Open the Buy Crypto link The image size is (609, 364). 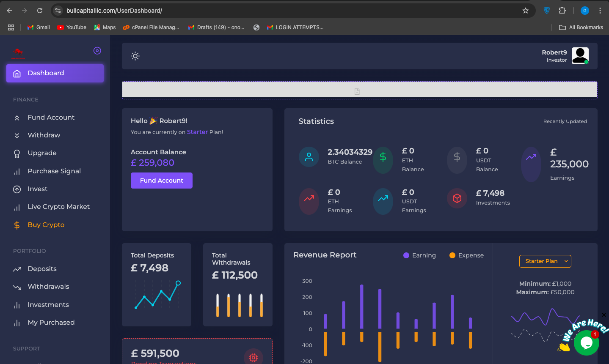[x=46, y=225]
